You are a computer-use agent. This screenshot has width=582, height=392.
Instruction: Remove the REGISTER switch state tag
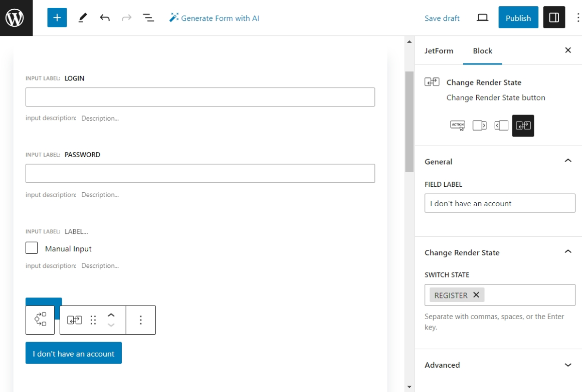point(476,294)
